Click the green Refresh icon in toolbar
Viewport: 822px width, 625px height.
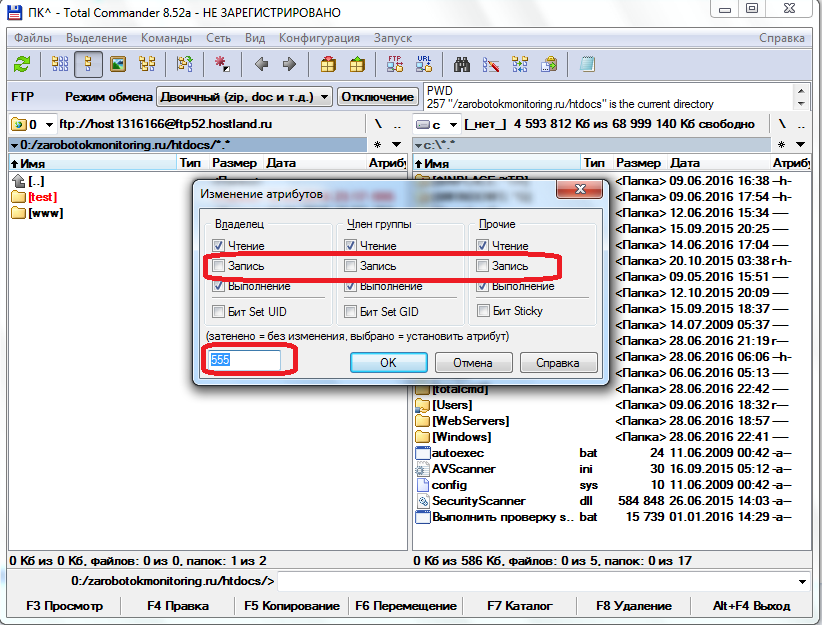pos(22,64)
